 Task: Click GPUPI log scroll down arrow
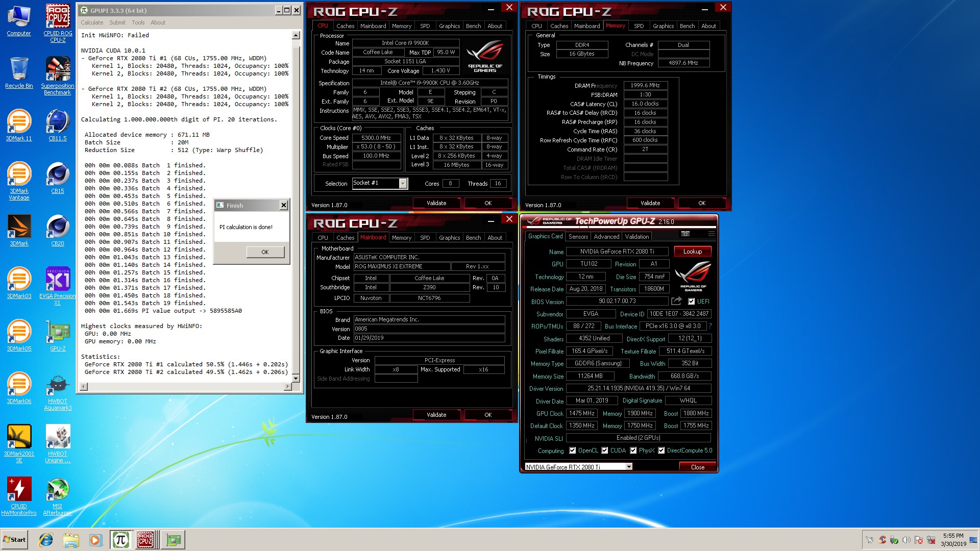click(x=296, y=379)
